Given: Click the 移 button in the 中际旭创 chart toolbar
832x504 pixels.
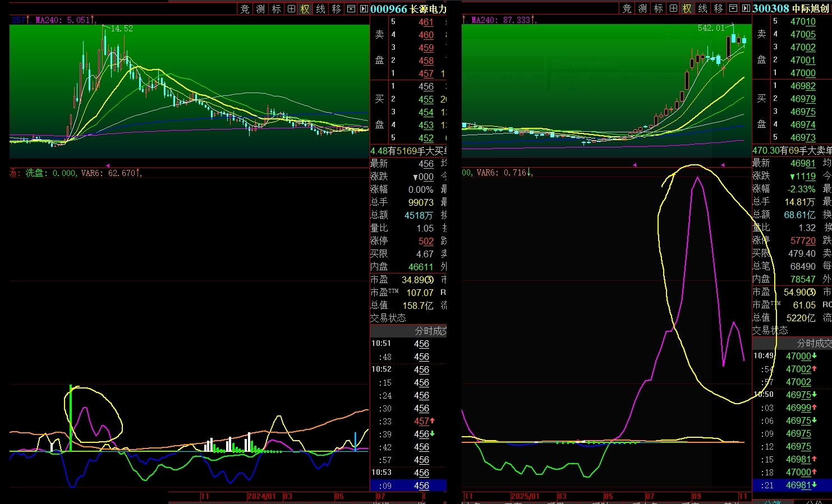Looking at the screenshot, I should click(x=719, y=9).
